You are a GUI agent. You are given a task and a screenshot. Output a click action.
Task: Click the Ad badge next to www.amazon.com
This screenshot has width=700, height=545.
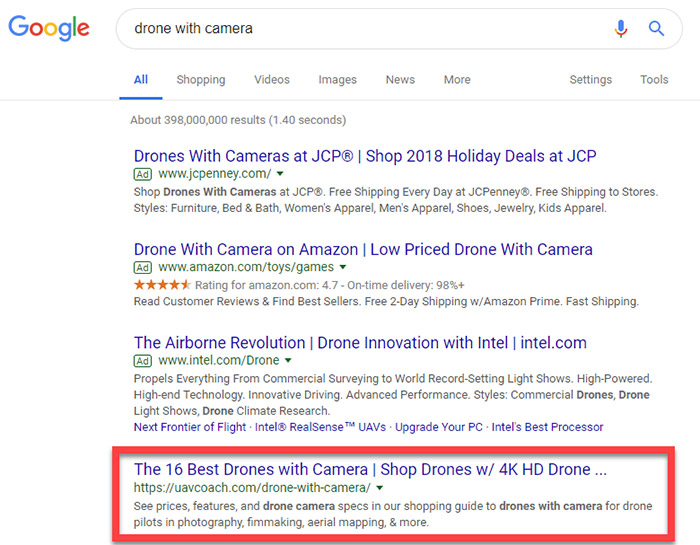[x=143, y=267]
